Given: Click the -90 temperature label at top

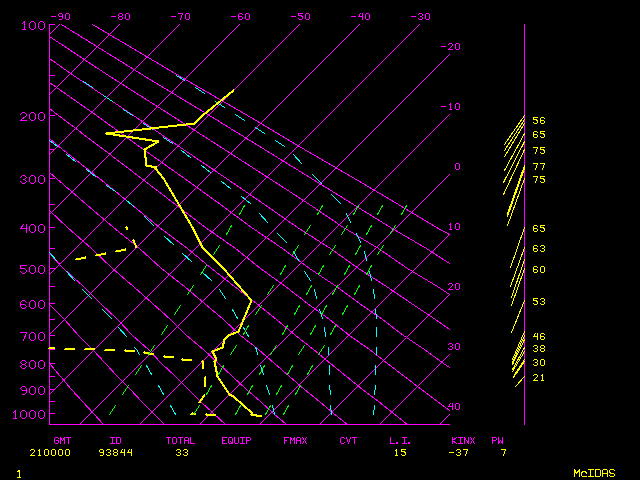Looking at the screenshot, I should 61,16.
